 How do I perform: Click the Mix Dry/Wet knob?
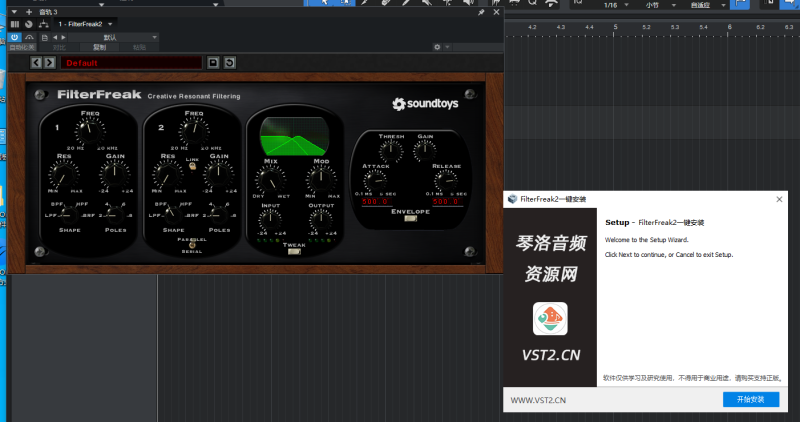click(268, 179)
